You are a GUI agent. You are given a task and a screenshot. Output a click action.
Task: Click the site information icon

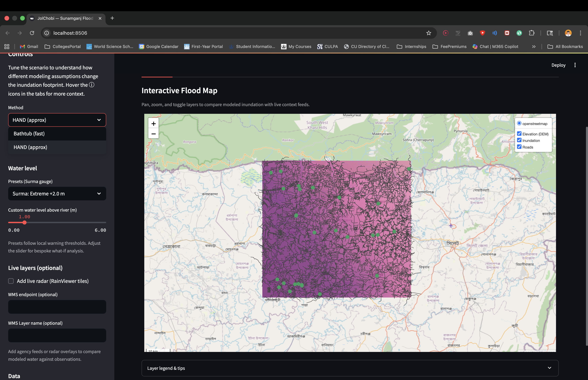pos(47,33)
